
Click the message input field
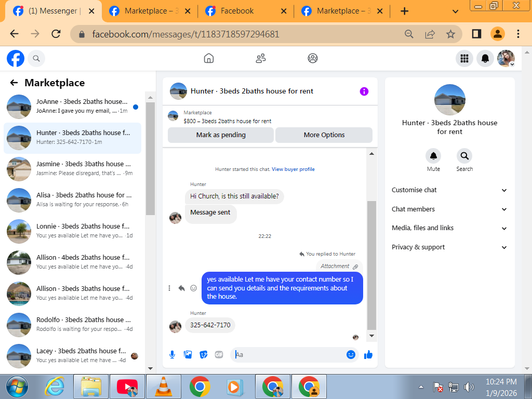click(x=288, y=354)
